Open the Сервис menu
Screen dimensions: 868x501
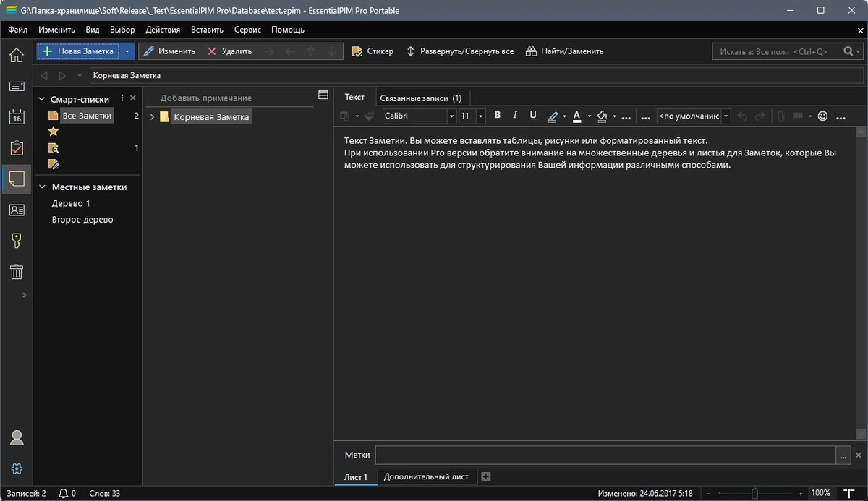(248, 30)
